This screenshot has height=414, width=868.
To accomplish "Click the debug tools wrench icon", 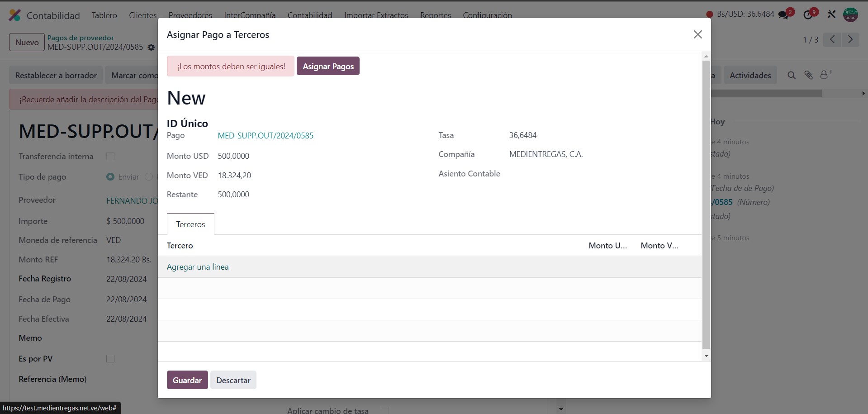I will (831, 14).
